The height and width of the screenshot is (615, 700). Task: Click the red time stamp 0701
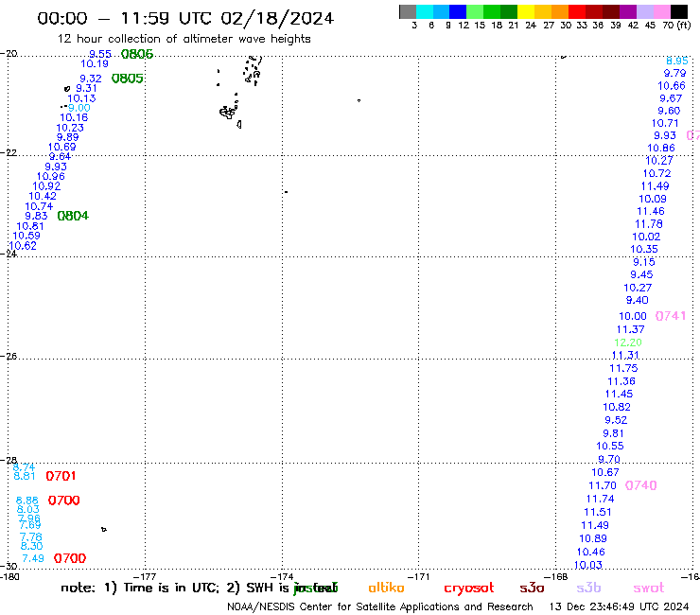tap(61, 476)
